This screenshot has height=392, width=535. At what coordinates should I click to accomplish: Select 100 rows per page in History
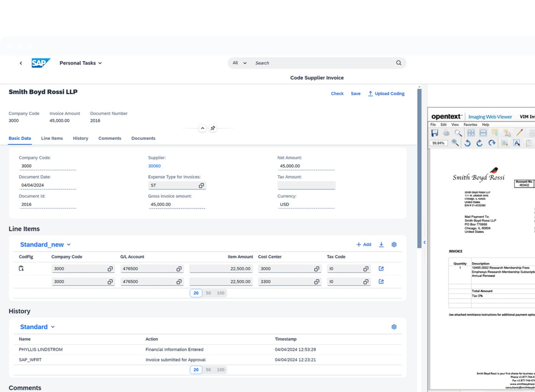click(221, 370)
